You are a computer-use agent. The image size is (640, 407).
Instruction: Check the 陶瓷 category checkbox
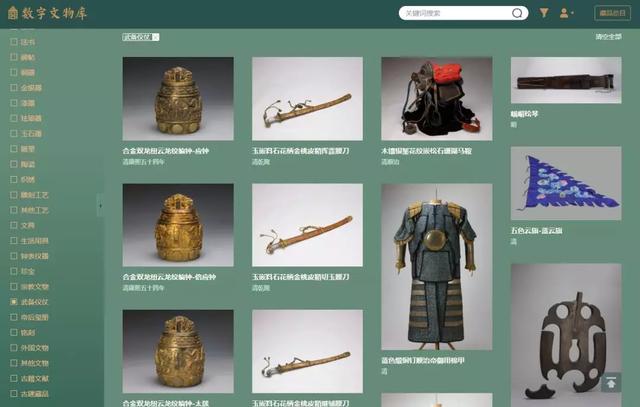pyautogui.click(x=14, y=164)
